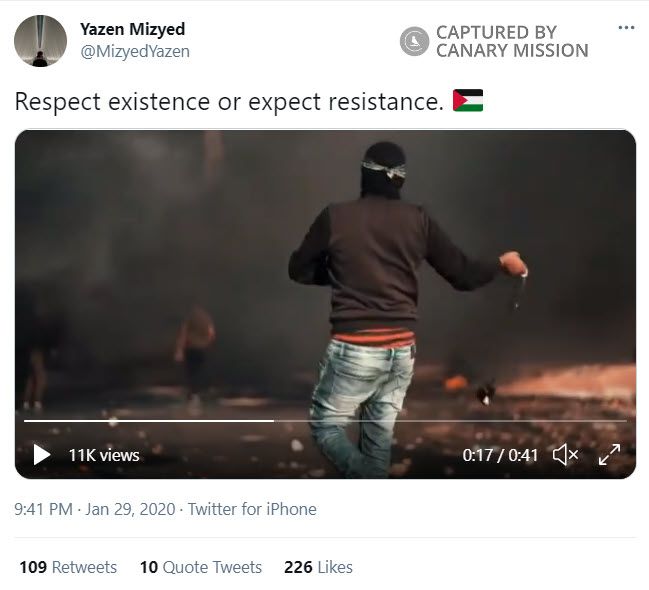This screenshot has width=649, height=590.
Task: Expand video to fullscreen
Action: tap(609, 455)
